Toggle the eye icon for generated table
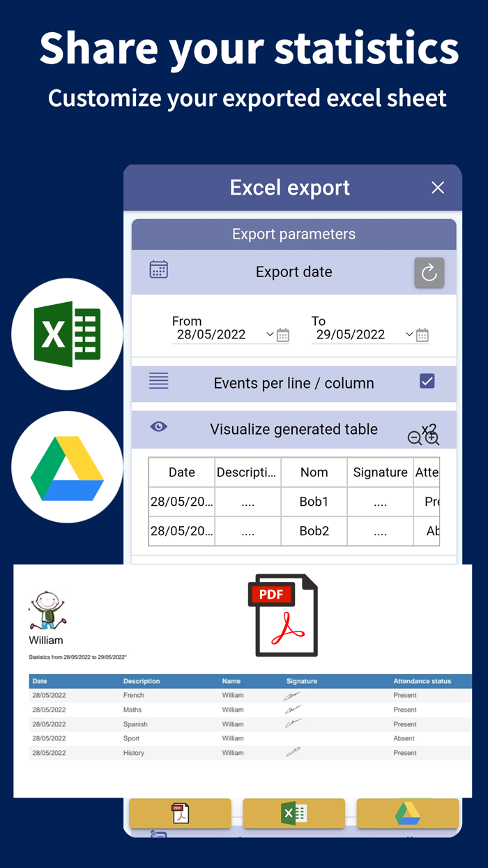488x868 pixels. pos(159,426)
